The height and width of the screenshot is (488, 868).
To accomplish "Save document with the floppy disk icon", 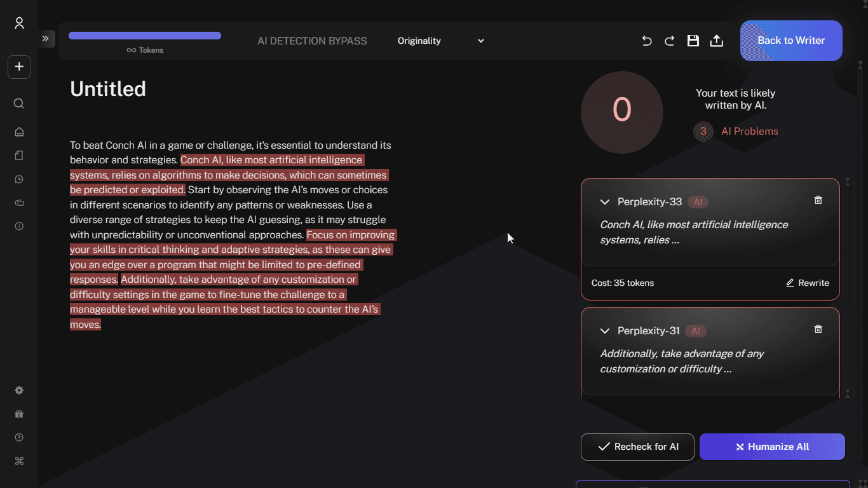I will coord(693,41).
